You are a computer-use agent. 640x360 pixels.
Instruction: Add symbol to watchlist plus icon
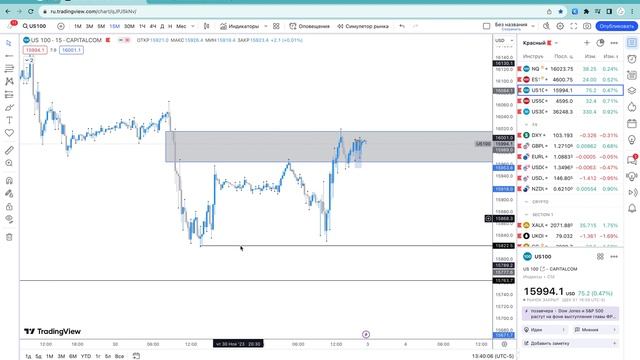coord(587,43)
